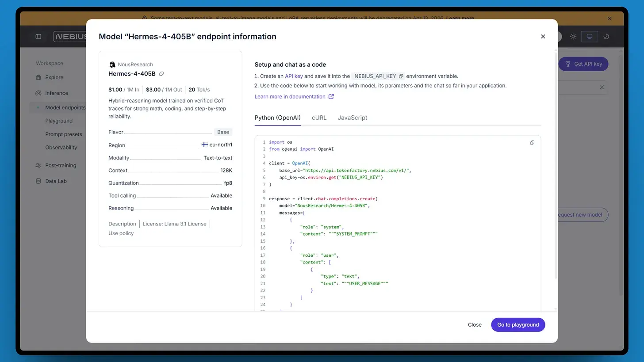Open Post-training sliders icon
644x362 pixels.
click(x=38, y=165)
